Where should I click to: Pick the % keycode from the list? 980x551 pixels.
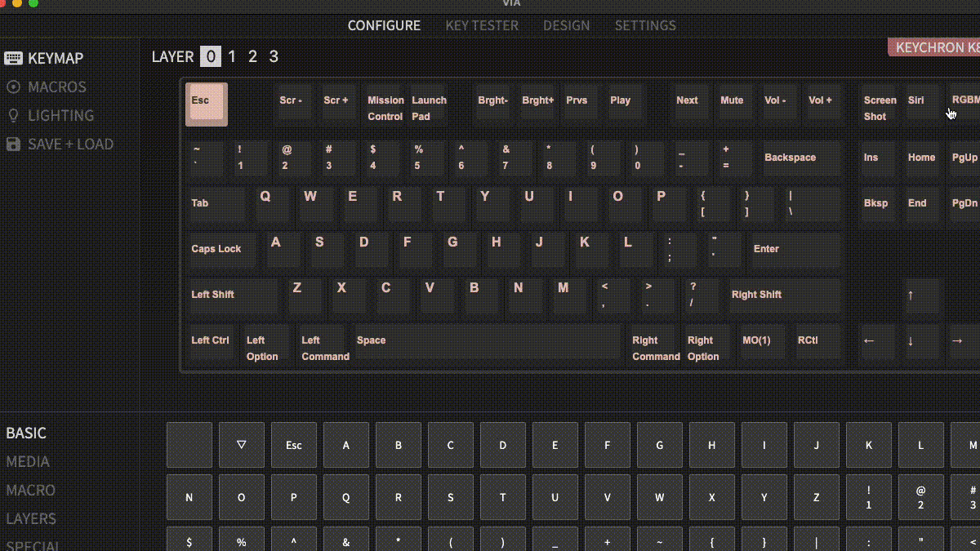(x=242, y=540)
